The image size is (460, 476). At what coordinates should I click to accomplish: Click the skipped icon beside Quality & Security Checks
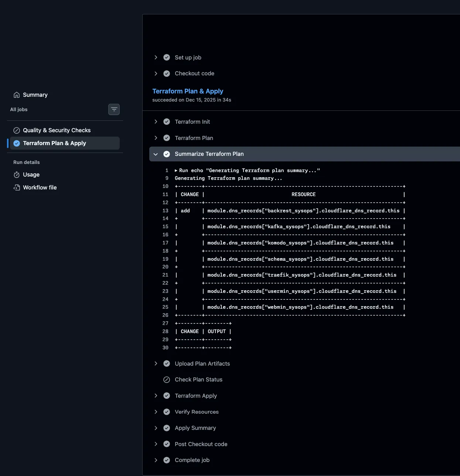click(x=17, y=130)
